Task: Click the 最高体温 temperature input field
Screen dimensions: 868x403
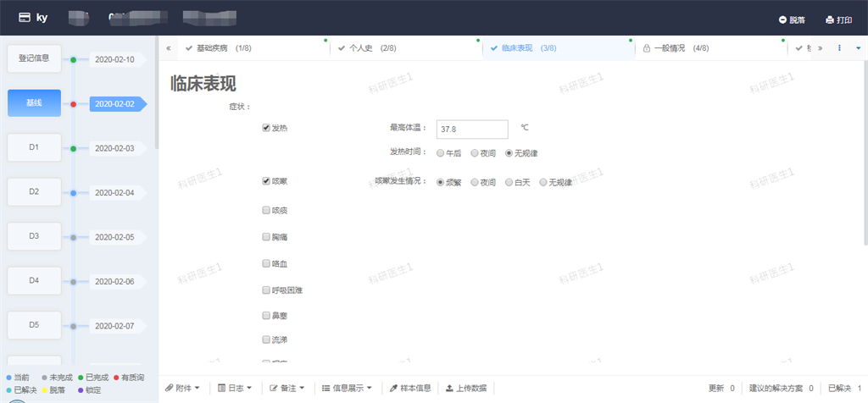Action: click(471, 129)
